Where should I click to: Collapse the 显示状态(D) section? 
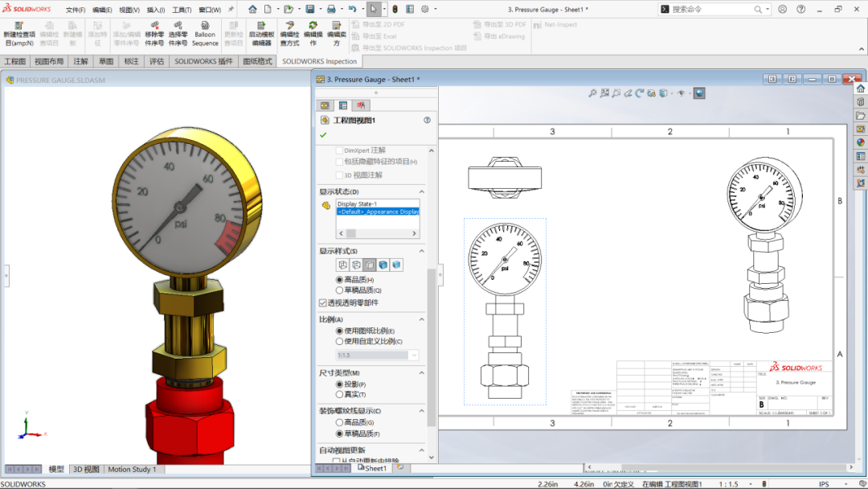422,190
